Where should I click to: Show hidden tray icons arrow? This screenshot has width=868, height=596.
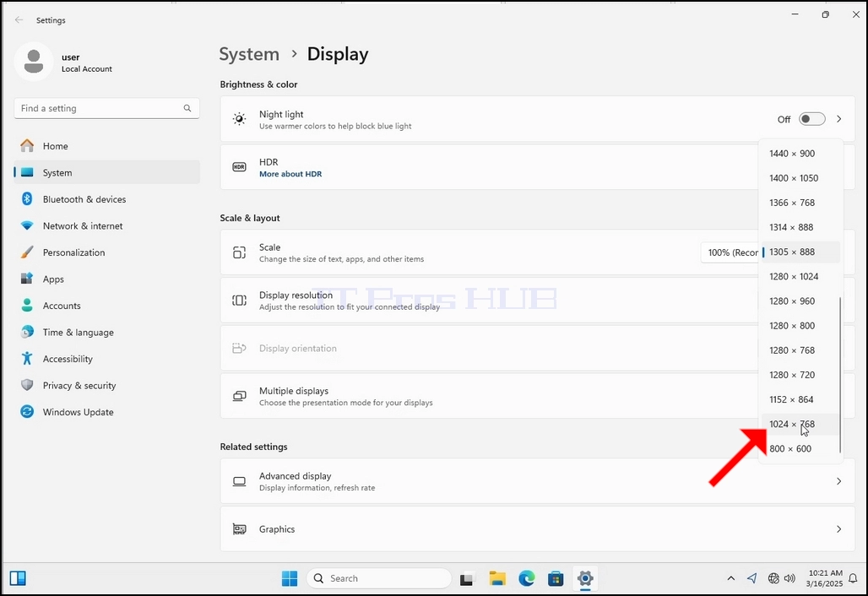730,578
